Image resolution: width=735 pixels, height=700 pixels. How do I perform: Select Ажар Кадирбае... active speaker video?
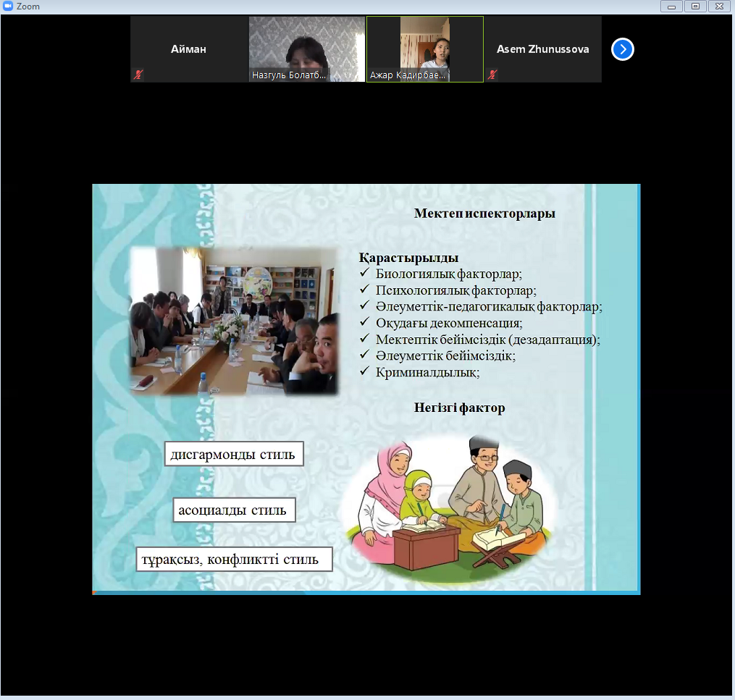click(425, 49)
